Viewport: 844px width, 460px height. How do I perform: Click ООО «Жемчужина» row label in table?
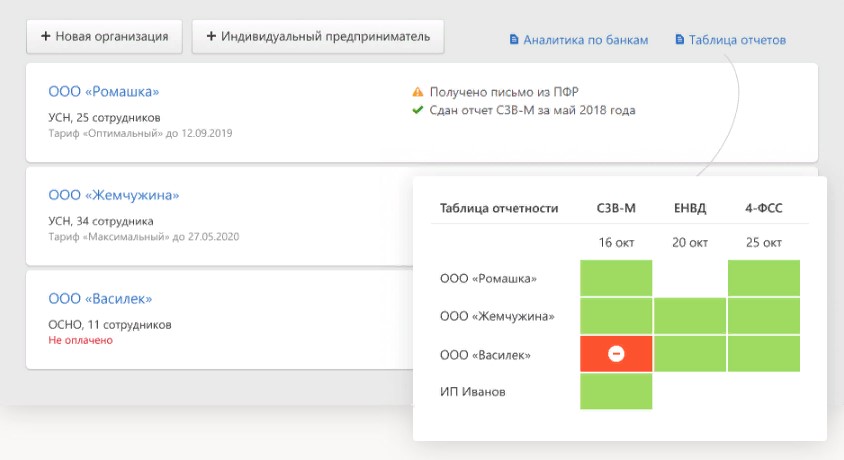tap(497, 316)
